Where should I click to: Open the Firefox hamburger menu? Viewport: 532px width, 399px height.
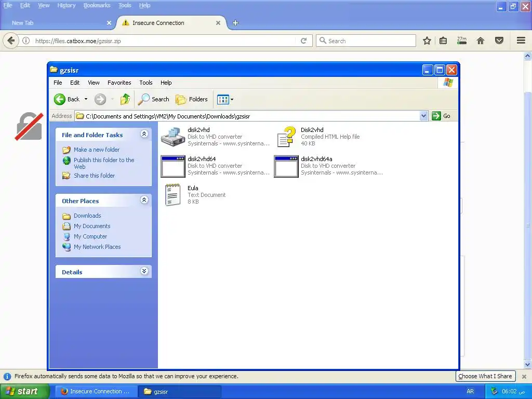(x=521, y=41)
